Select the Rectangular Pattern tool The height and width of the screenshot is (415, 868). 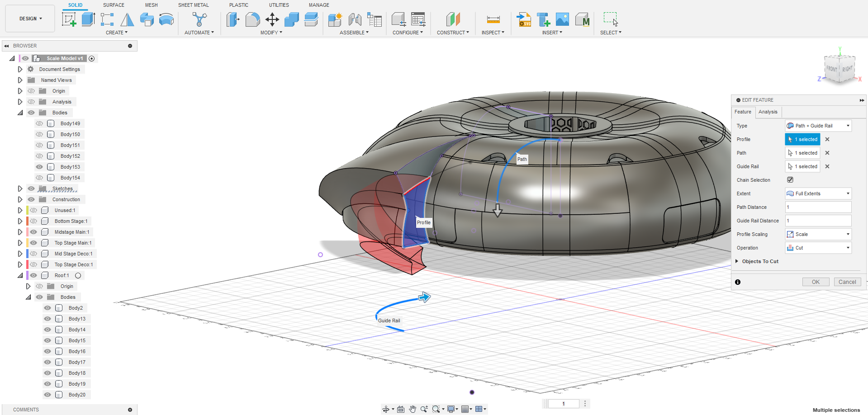107,19
